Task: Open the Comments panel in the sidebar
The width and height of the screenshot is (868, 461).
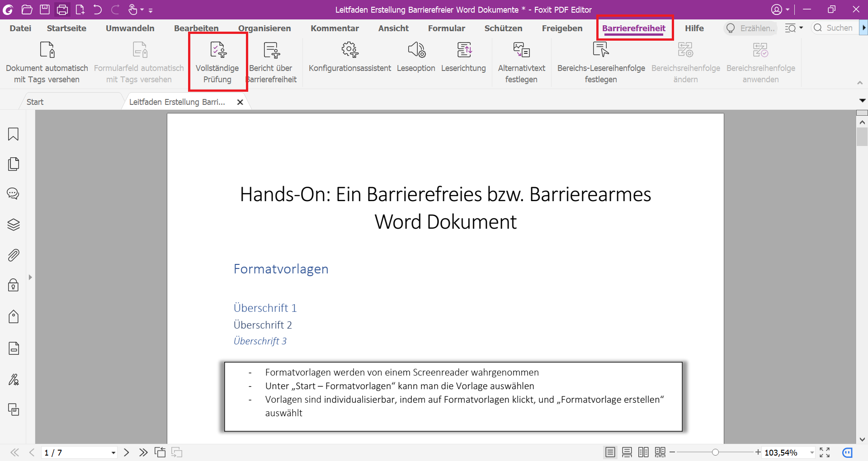Action: 13,193
